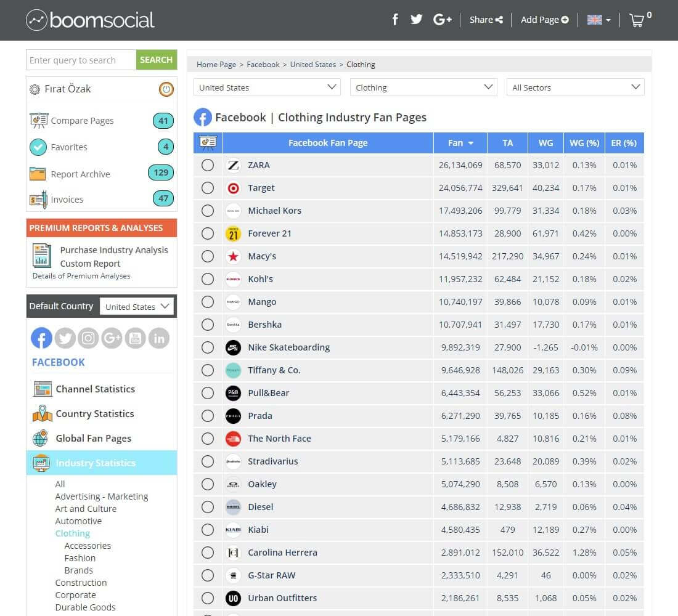Click The North Face red logo

233,439
